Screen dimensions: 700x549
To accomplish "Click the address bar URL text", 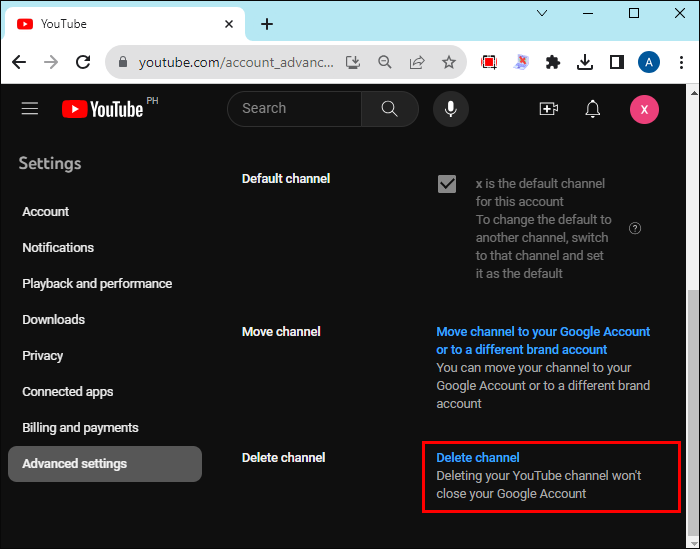I will coord(236,62).
